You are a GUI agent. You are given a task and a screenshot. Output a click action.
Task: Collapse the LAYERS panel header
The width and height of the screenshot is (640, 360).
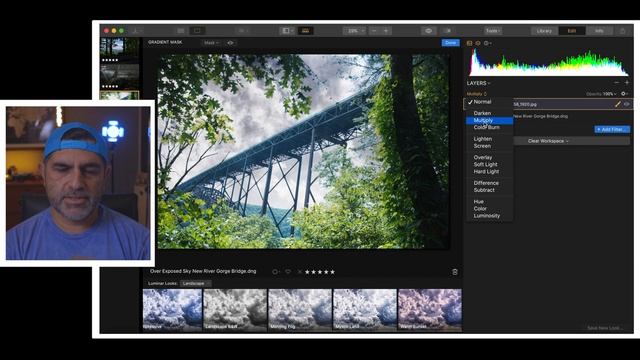pyautogui.click(x=478, y=83)
